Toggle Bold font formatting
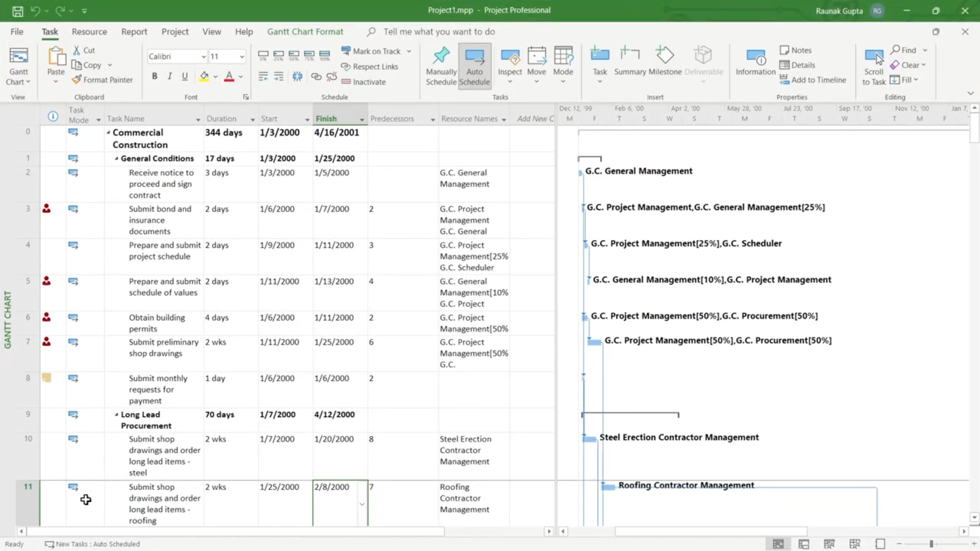Image resolution: width=980 pixels, height=551 pixels. pyautogui.click(x=154, y=77)
